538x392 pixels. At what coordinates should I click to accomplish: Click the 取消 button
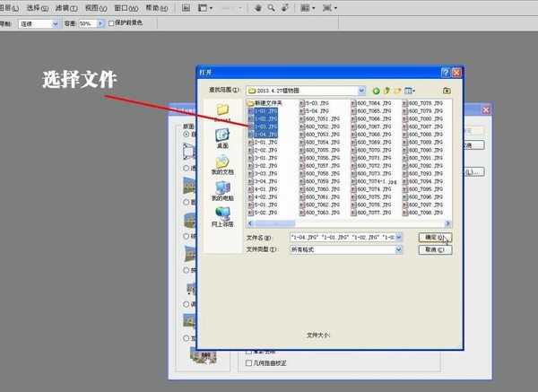click(x=435, y=249)
